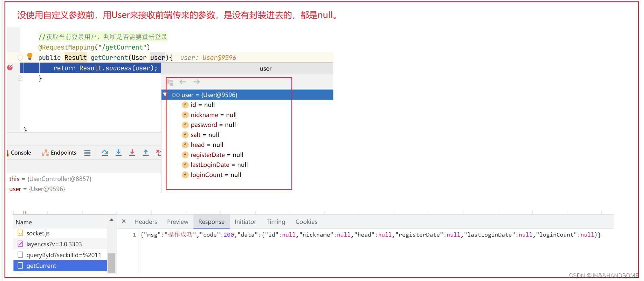Open the Console debugger tab

[19, 153]
